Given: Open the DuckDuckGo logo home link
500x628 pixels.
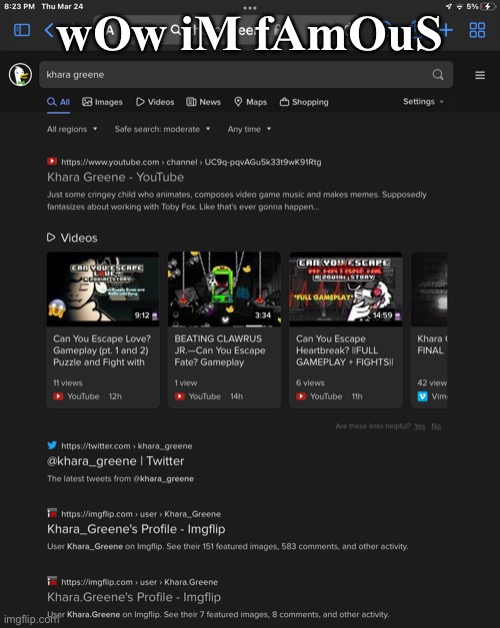Looking at the screenshot, I should (20, 74).
